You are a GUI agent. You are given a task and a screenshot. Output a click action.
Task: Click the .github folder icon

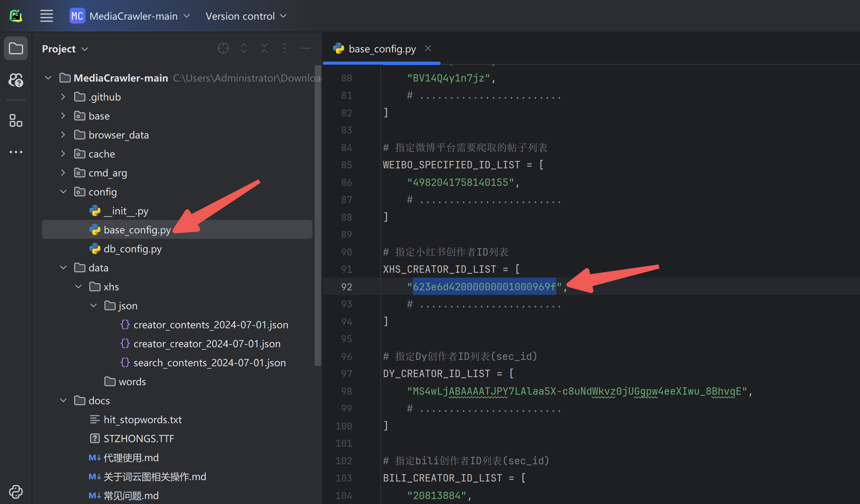(x=80, y=97)
